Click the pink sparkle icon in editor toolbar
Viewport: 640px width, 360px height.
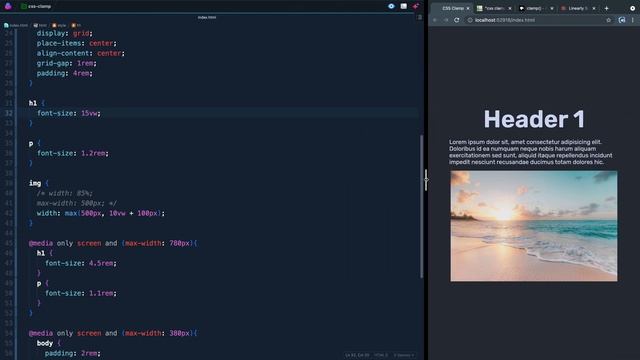click(416, 6)
